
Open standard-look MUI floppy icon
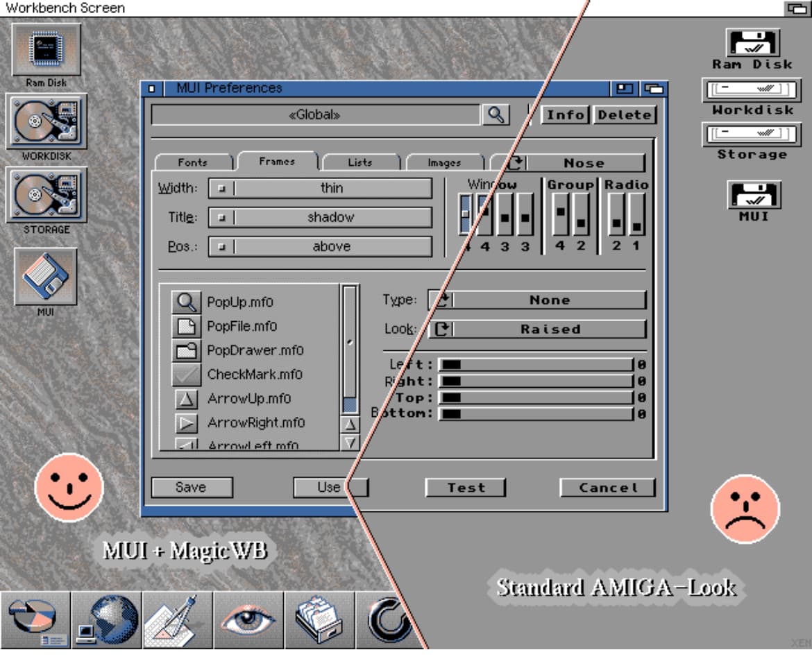click(x=754, y=194)
